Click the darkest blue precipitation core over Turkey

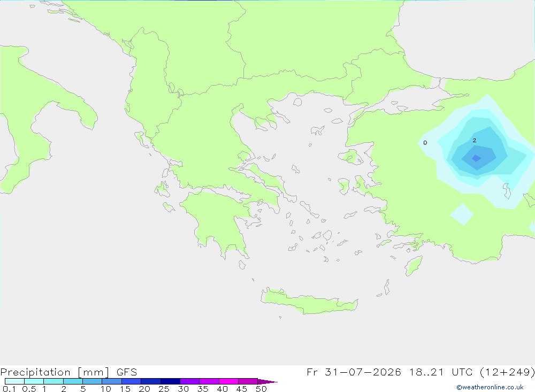coord(476,158)
